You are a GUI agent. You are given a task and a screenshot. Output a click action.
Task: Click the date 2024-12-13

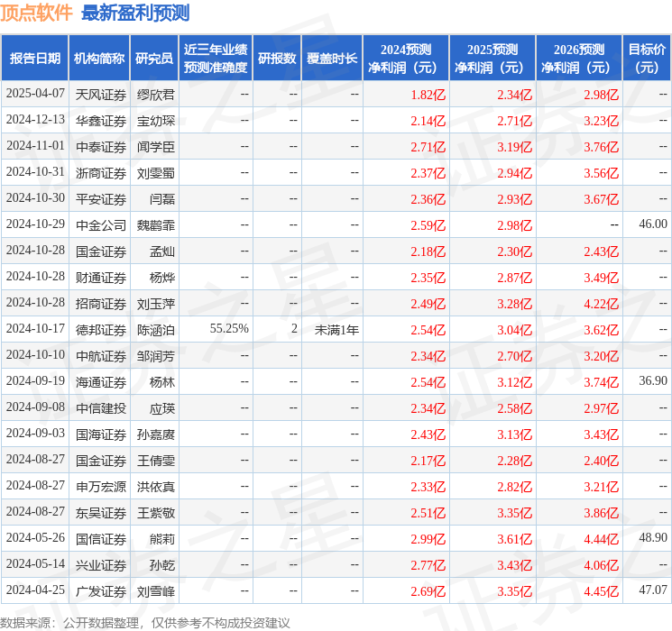(x=35, y=120)
